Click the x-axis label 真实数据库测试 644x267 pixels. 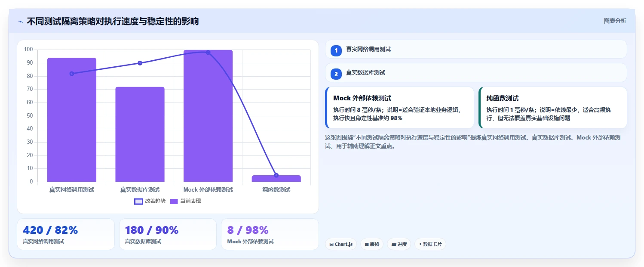point(140,189)
